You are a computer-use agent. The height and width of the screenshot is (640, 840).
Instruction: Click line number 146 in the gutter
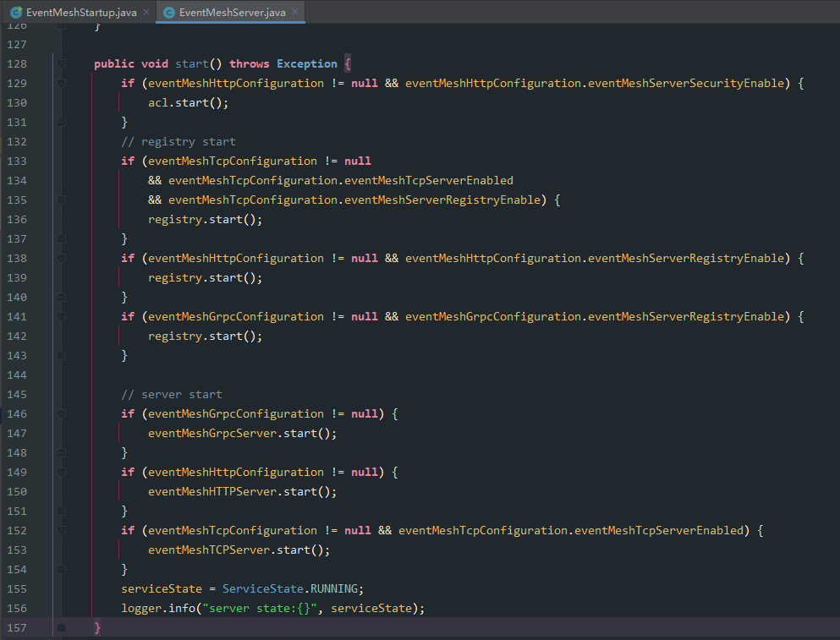click(x=17, y=414)
